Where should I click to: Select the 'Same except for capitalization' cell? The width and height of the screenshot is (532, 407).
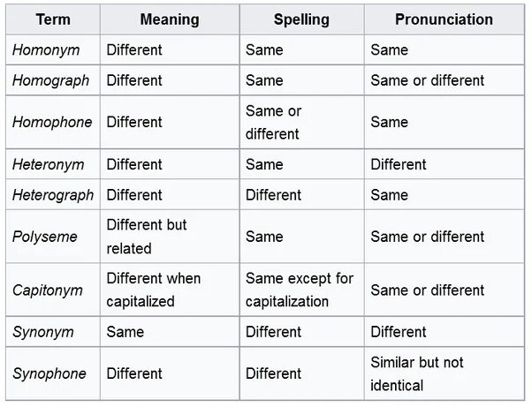coord(299,290)
